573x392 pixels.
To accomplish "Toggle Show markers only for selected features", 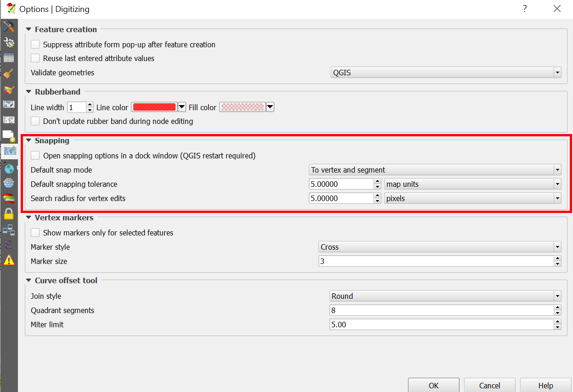I will pyautogui.click(x=35, y=233).
